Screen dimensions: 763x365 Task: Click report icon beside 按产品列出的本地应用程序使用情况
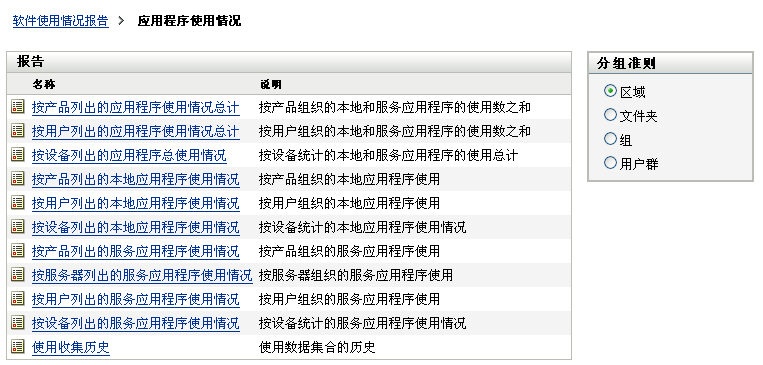(x=18, y=179)
